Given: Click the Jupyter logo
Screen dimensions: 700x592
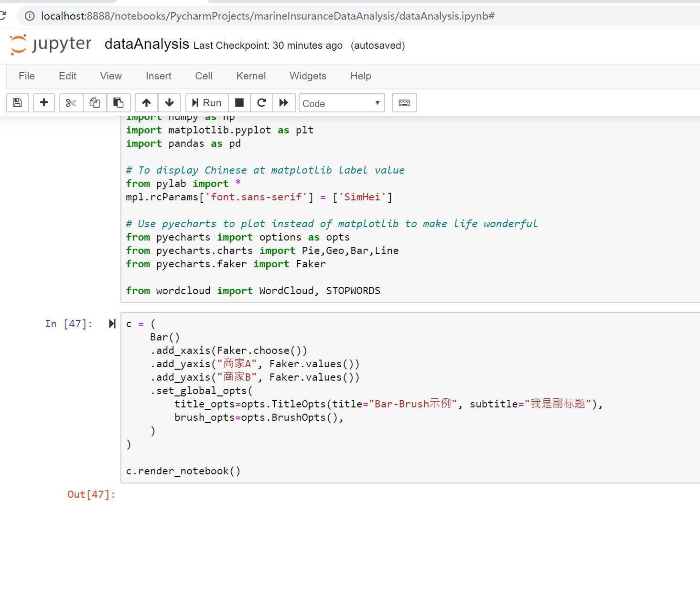Looking at the screenshot, I should pyautogui.click(x=50, y=44).
